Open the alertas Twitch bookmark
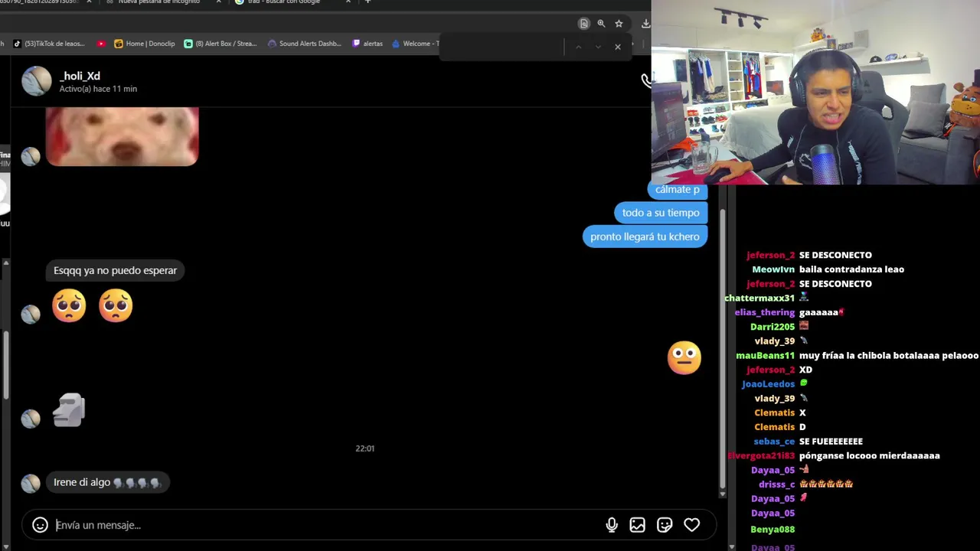980x551 pixels. (367, 44)
